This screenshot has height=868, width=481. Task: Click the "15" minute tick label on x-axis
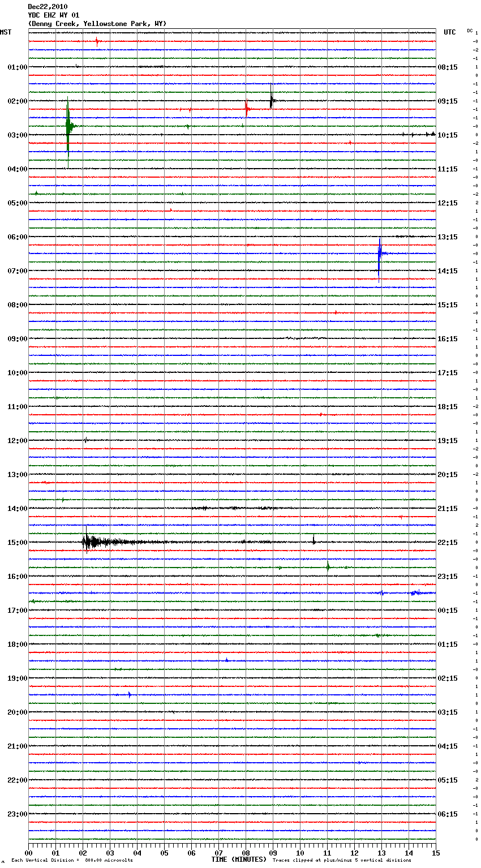click(x=436, y=853)
